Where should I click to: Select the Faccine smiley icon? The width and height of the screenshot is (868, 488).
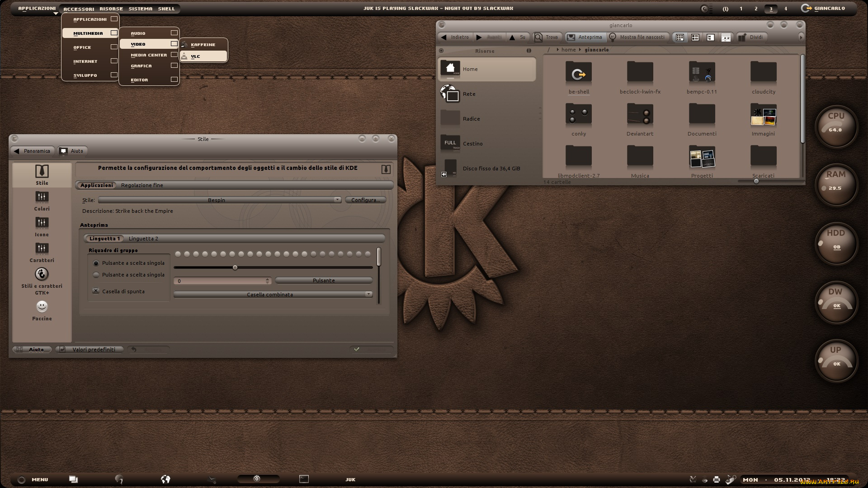42,307
